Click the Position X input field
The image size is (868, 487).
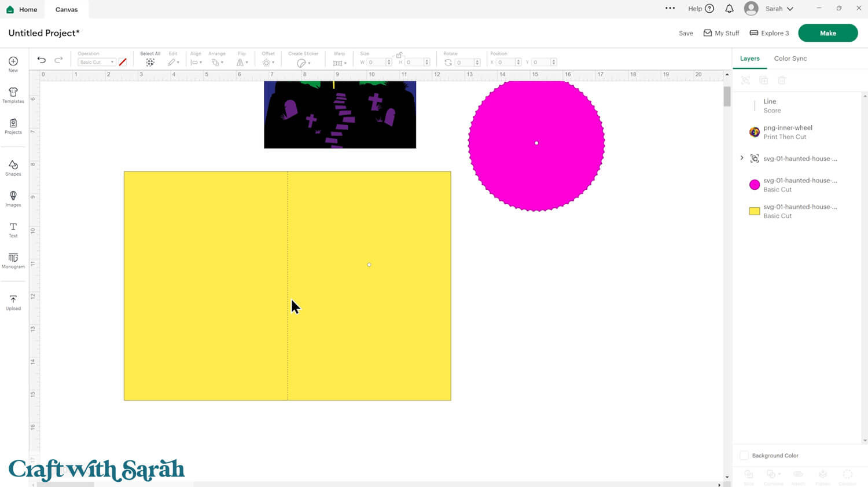509,62
